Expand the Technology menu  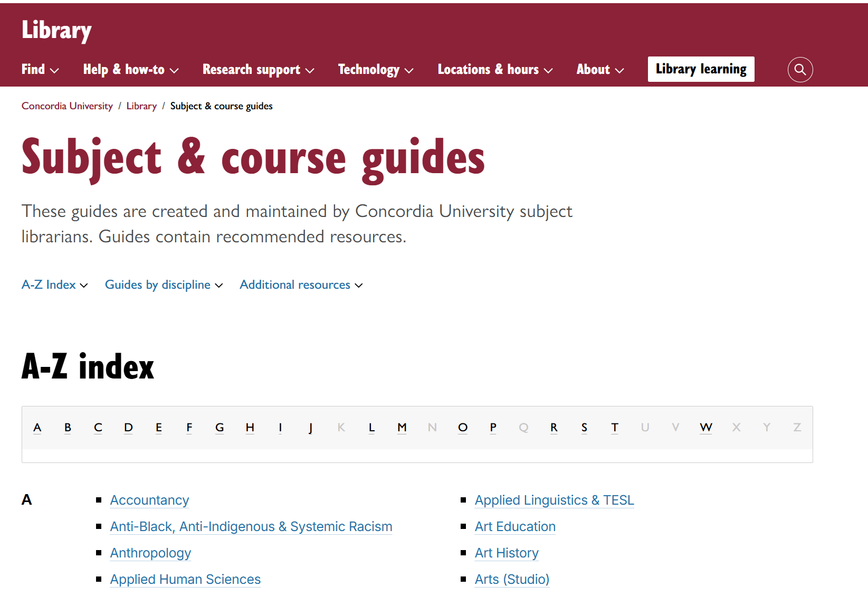pos(376,70)
